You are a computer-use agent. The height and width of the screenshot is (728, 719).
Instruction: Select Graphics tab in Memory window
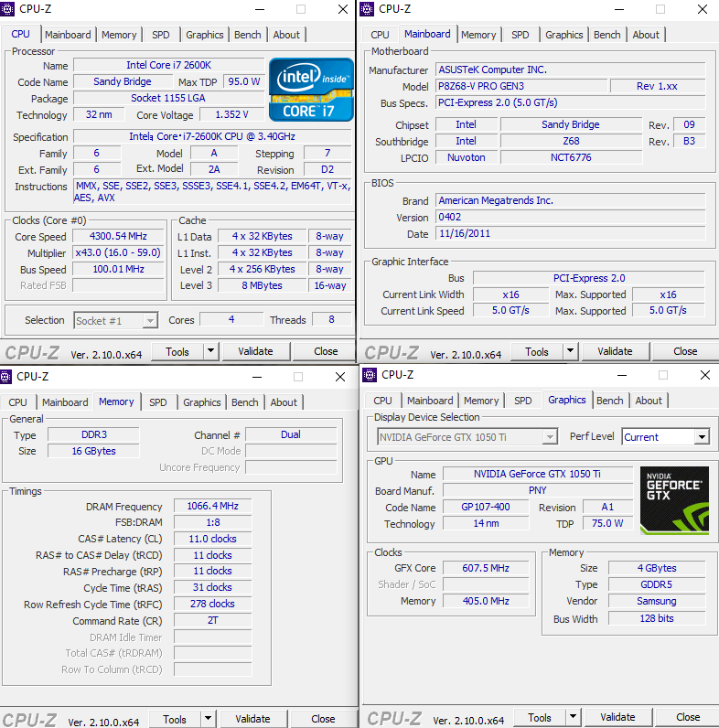click(201, 402)
